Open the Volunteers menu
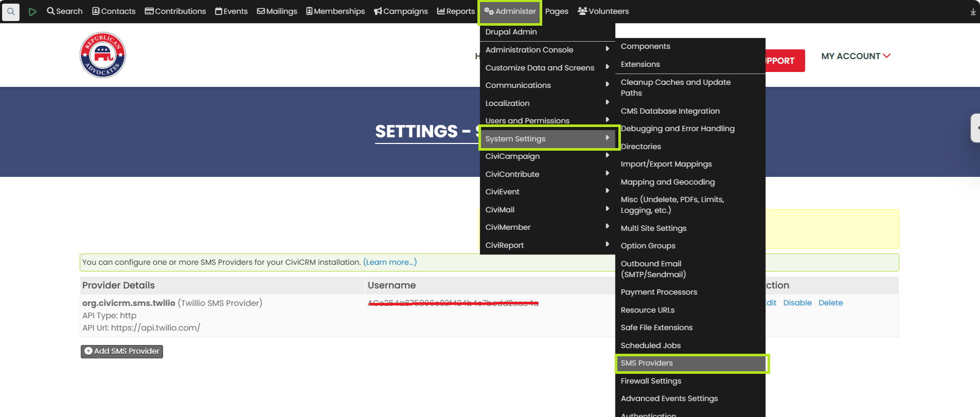 pos(603,11)
